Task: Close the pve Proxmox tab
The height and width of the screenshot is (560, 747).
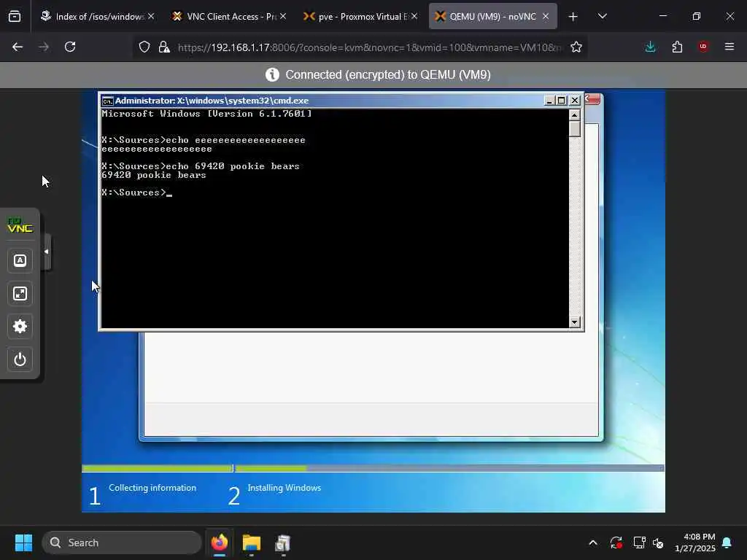Action: [414, 16]
